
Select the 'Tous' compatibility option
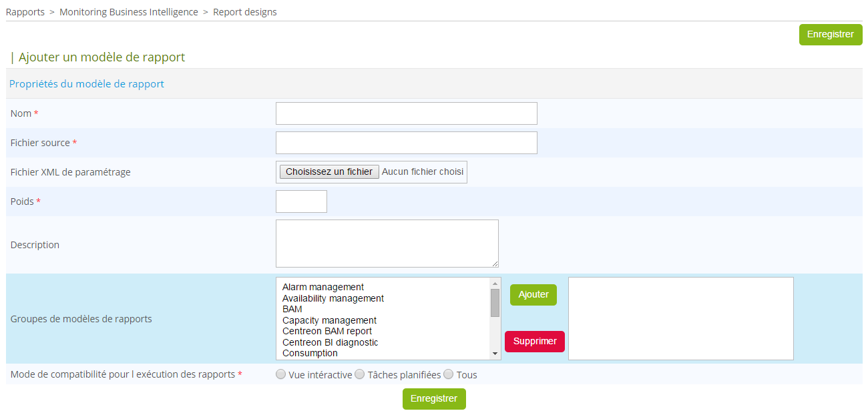pyautogui.click(x=448, y=374)
